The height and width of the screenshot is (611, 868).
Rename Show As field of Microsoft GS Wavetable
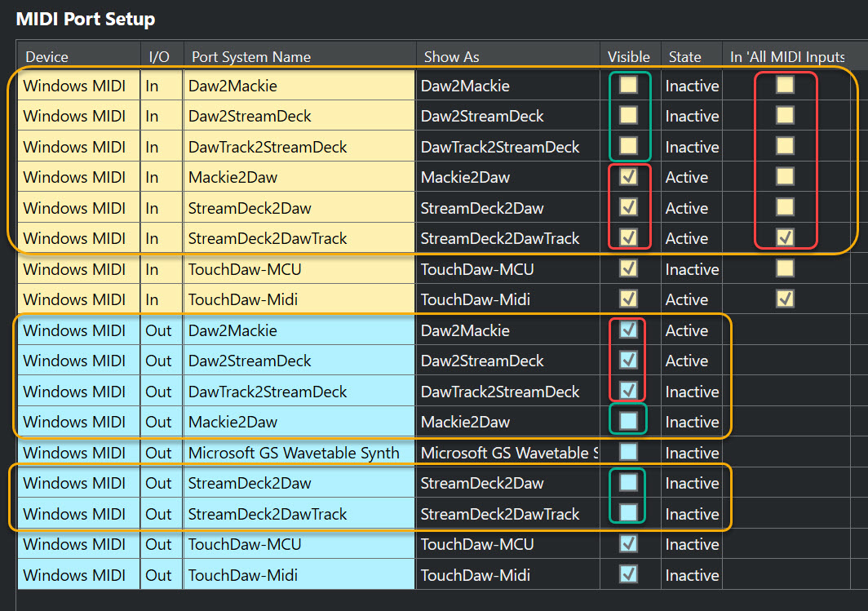[506, 453]
